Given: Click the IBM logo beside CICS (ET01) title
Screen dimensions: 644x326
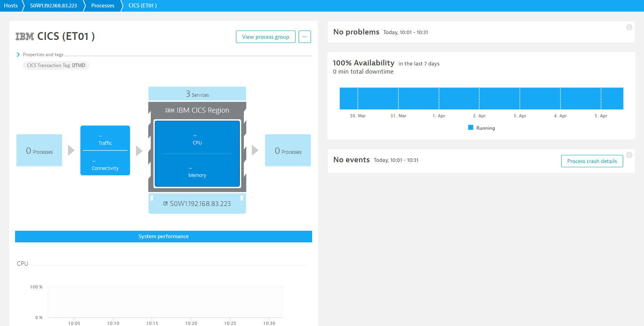Looking at the screenshot, I should pyautogui.click(x=24, y=36).
